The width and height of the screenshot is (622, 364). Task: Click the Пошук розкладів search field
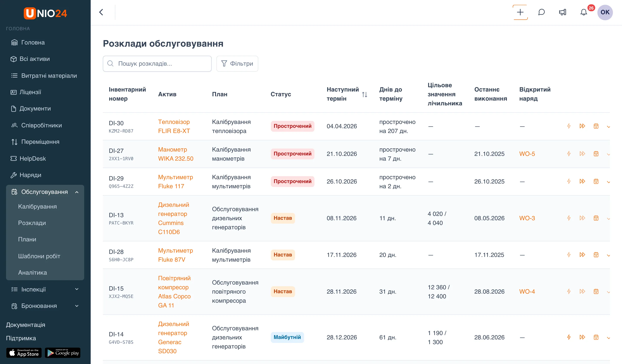157,64
